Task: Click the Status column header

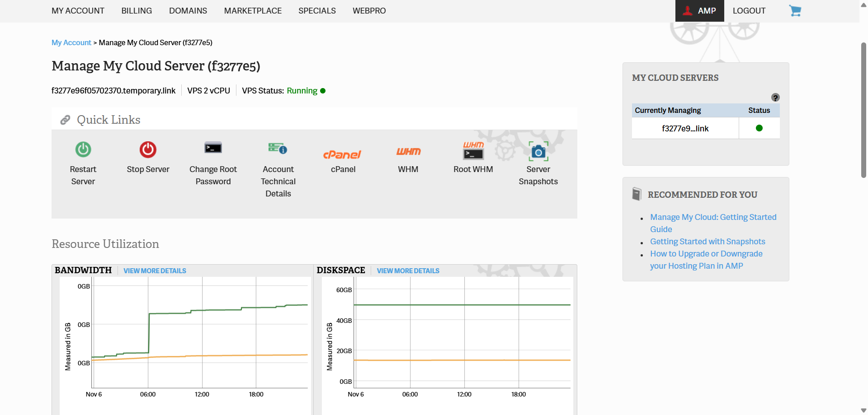Action: click(x=759, y=111)
